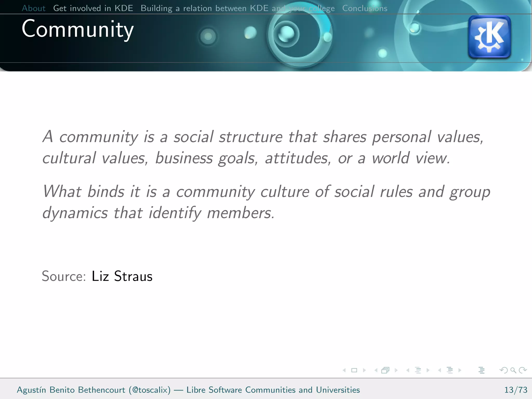The width and height of the screenshot is (532, 399).
Task: Go to previous section arrow
Action: click(440, 370)
